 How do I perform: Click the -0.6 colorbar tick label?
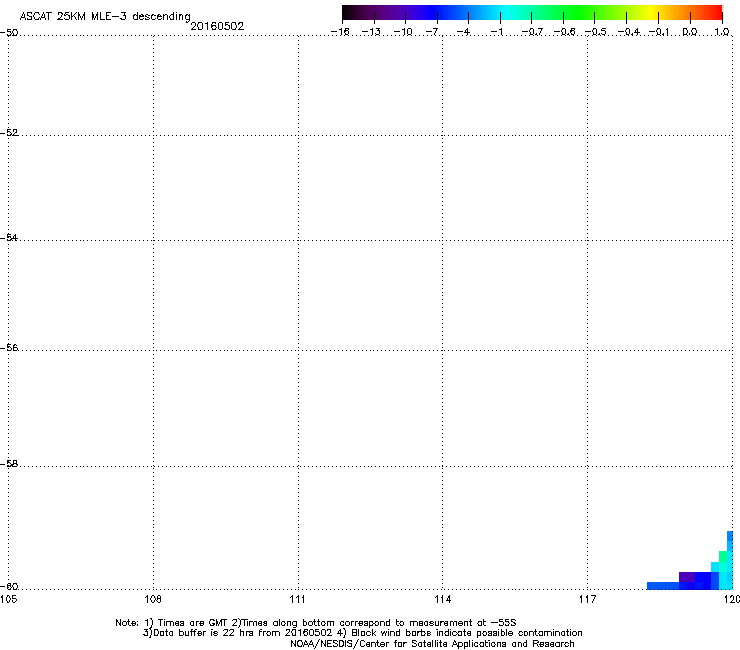pos(564,32)
